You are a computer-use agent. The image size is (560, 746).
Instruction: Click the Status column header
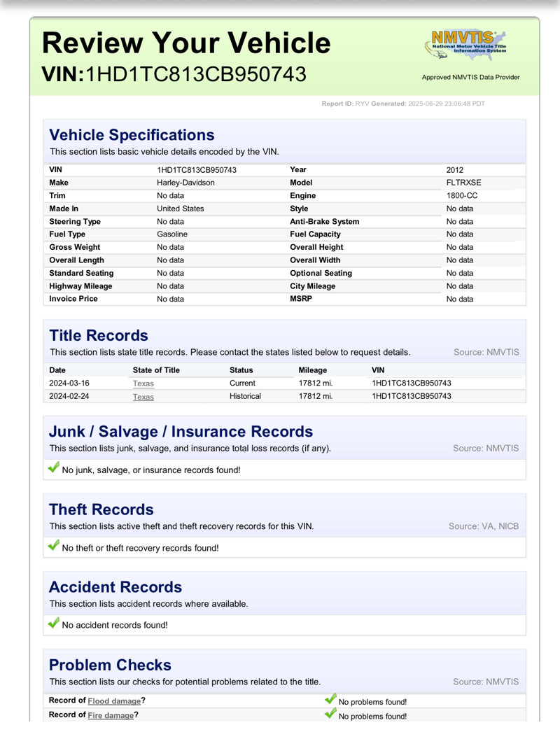[x=241, y=370]
